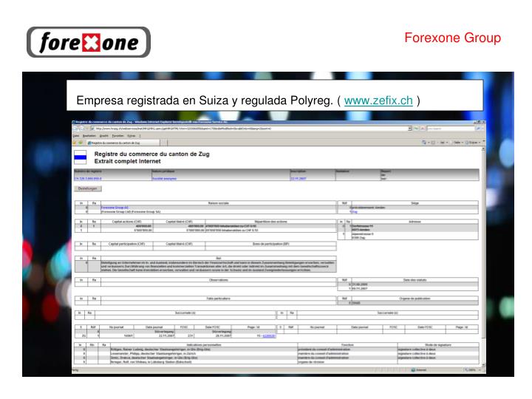
Task: Click the 'Capital-actions (CHF)' column header
Action: tap(126, 222)
